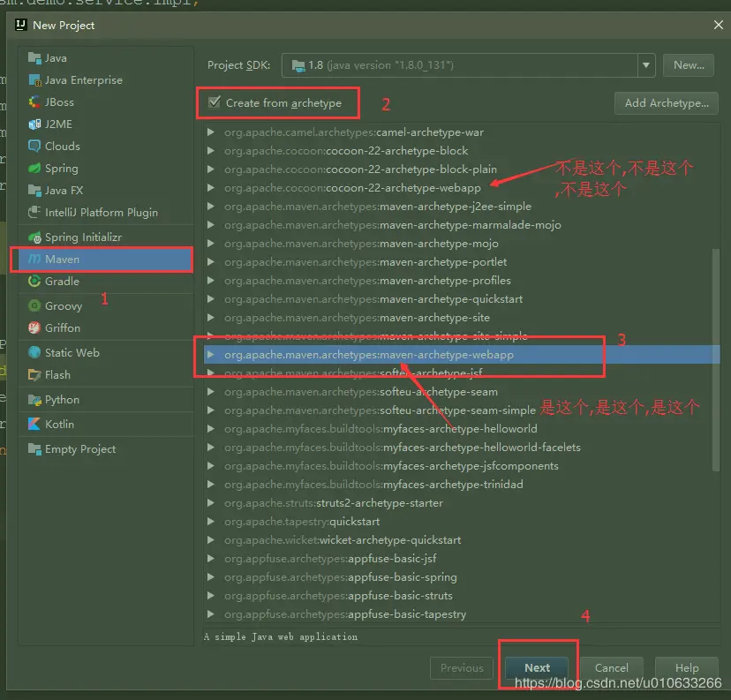Expand the maven-archetype-quickstart node
The image size is (731, 700).
[211, 298]
